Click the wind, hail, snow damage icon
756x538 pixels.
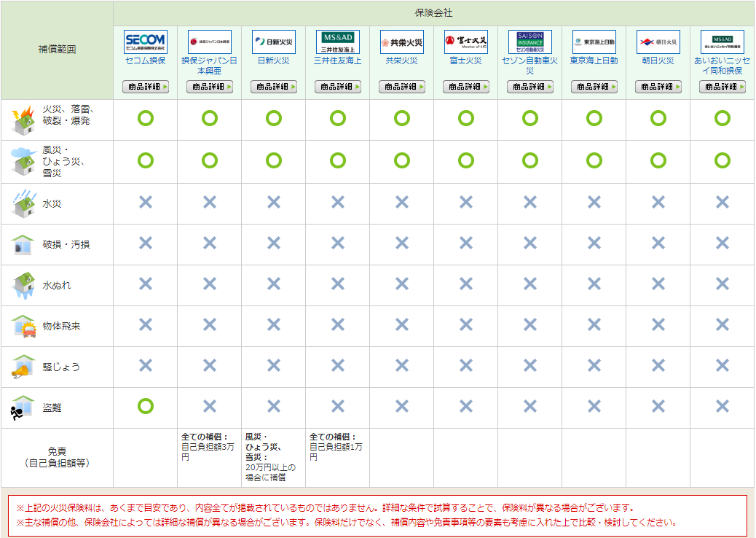[22, 161]
